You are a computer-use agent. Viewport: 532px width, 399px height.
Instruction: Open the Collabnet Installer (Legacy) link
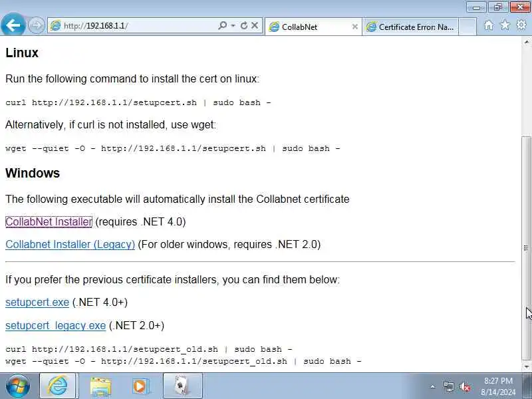[70, 245]
